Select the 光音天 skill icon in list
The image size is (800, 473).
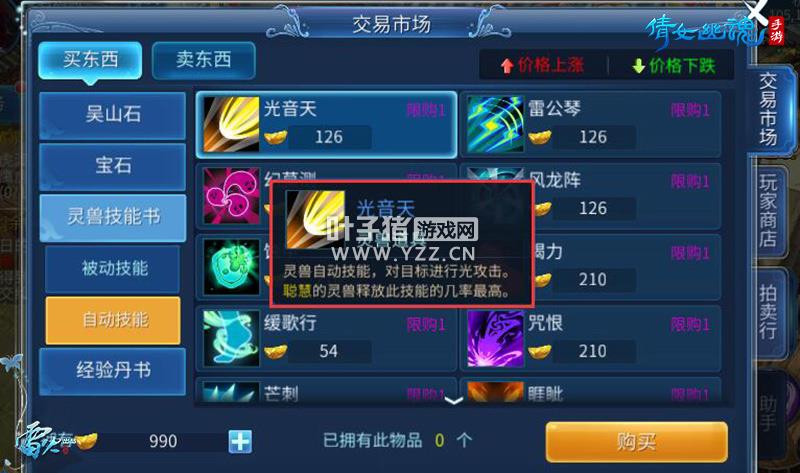point(231,124)
